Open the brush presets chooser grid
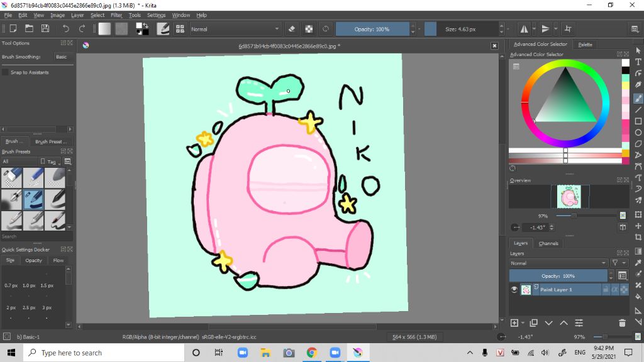The width and height of the screenshot is (644, 362). (x=180, y=29)
